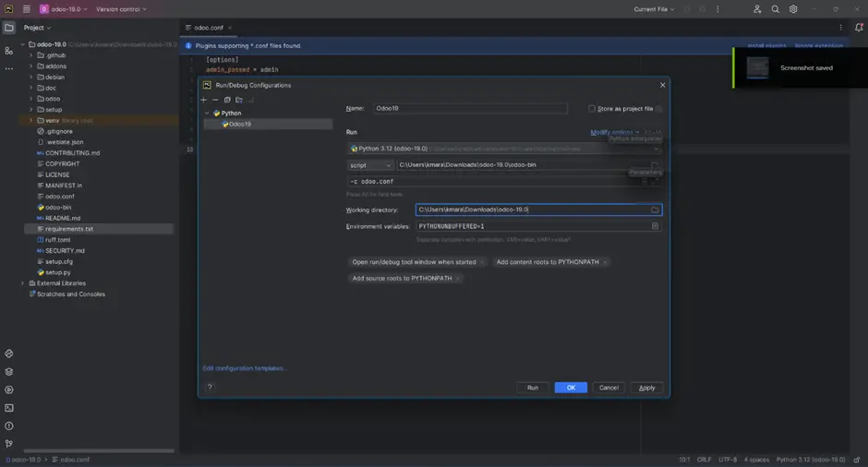Collapse the Python configurations node

[x=208, y=113]
